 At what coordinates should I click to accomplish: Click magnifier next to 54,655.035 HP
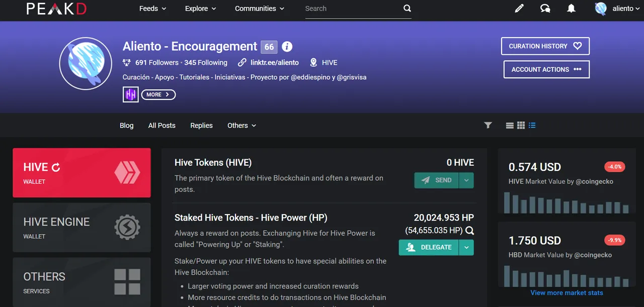469,231
